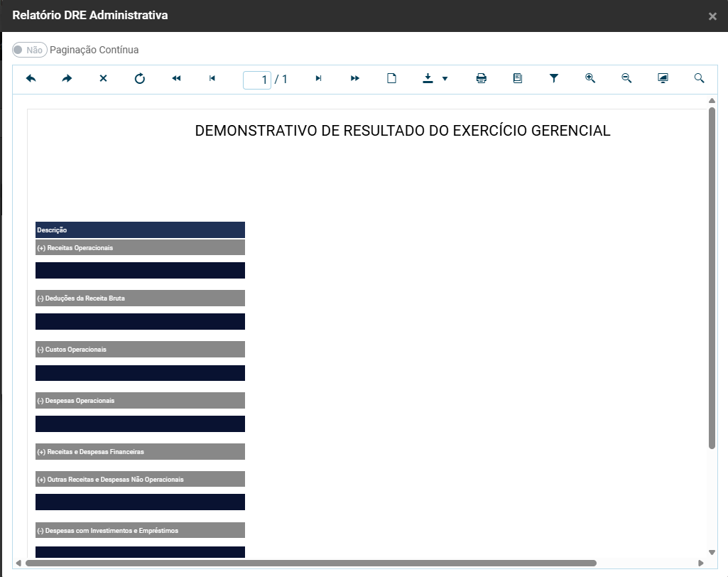
Task: Click the full screen monitor icon
Action: [663, 78]
